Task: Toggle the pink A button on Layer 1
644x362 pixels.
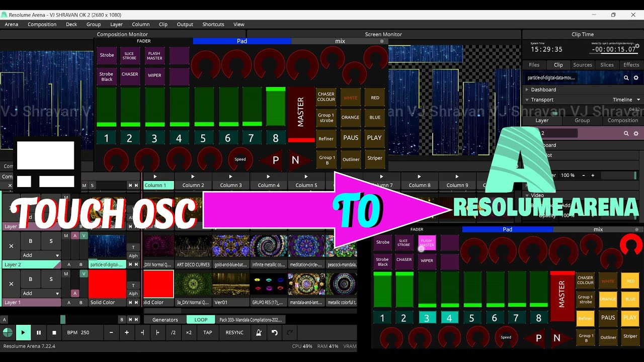Action: (x=75, y=293)
